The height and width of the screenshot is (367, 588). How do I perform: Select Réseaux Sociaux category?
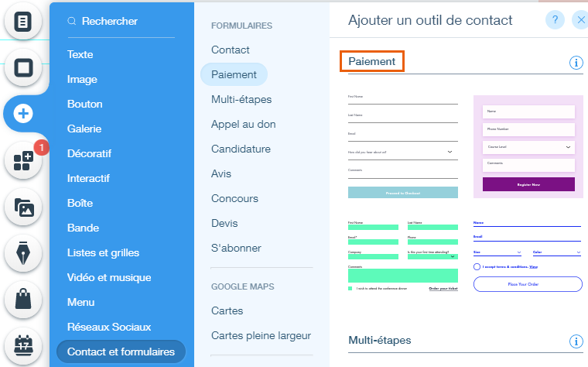coord(109,327)
